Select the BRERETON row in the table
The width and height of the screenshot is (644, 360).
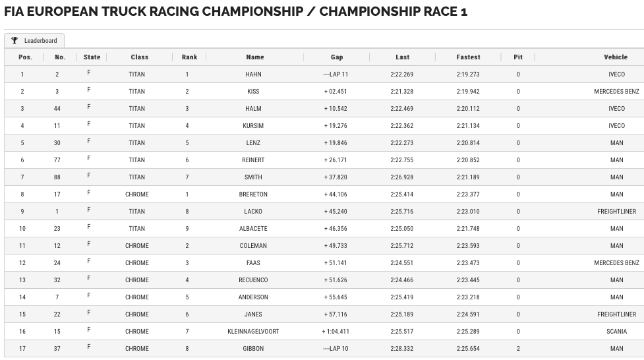[324, 195]
